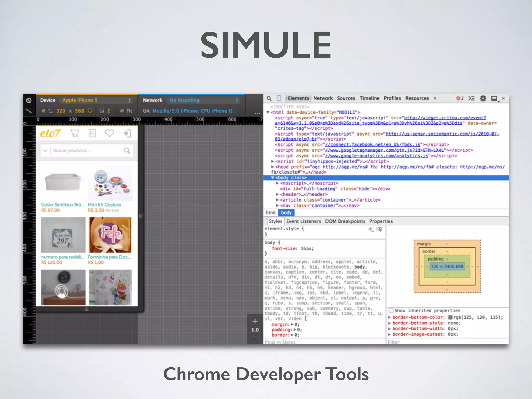Expand the noscript node

(x=277, y=183)
